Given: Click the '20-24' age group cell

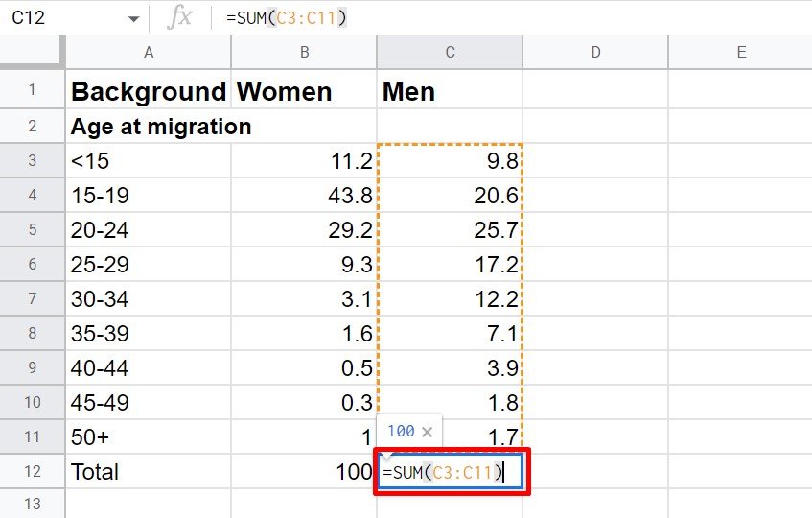Looking at the screenshot, I should (x=148, y=229).
